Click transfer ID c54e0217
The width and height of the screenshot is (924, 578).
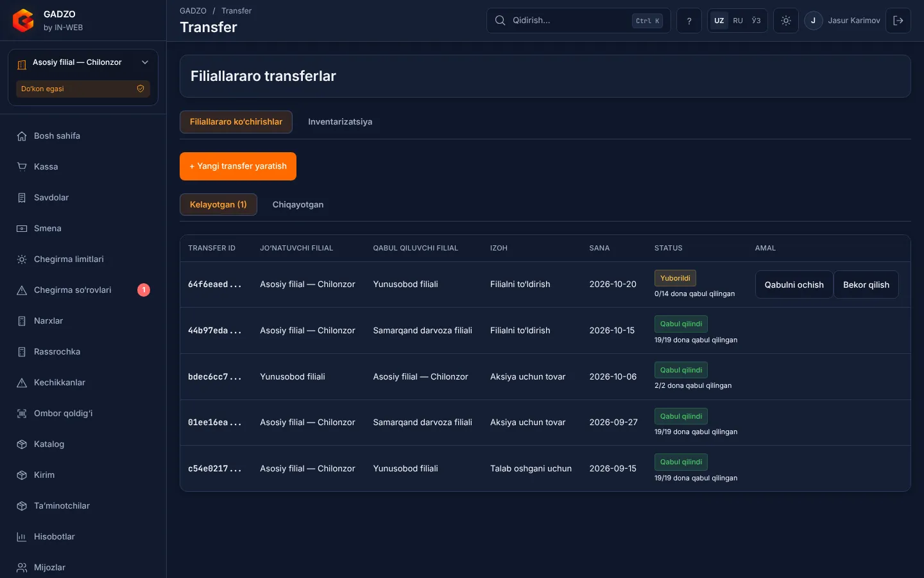click(214, 469)
